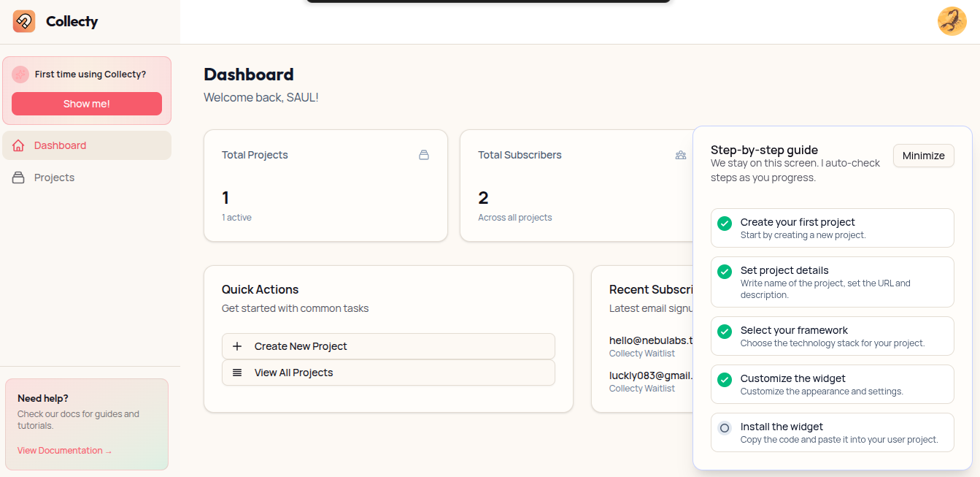The width and height of the screenshot is (980, 477).
Task: Click the archive icon on Total Projects card
Action: point(424,155)
